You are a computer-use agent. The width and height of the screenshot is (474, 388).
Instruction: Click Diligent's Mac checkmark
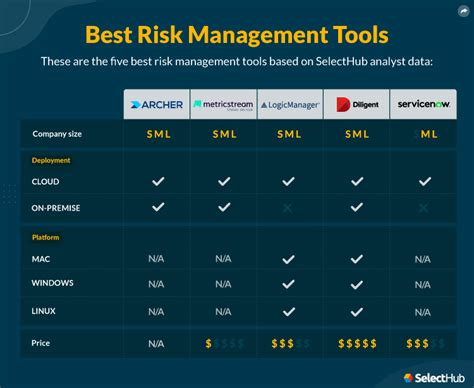pos(357,259)
